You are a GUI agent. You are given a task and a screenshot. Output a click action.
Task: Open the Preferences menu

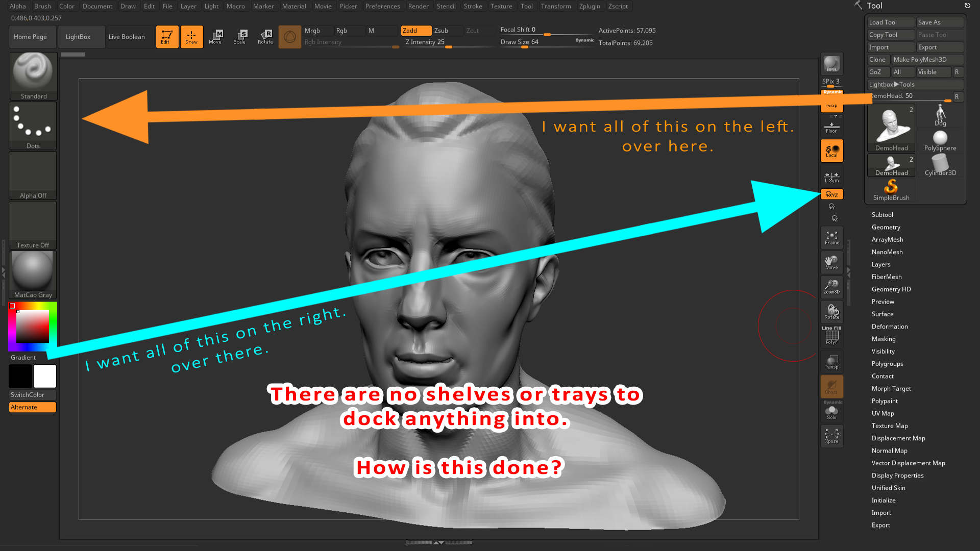click(x=382, y=6)
